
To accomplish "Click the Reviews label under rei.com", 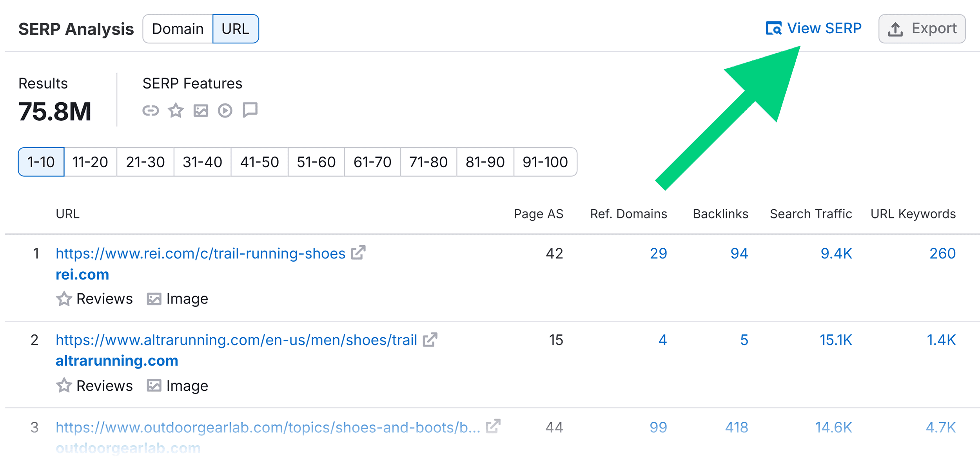I will click(105, 299).
